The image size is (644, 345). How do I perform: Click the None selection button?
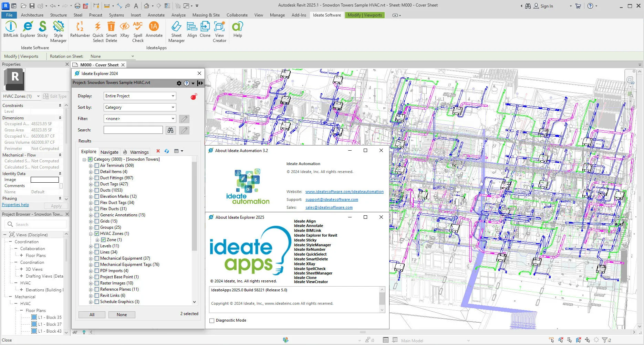(122, 315)
